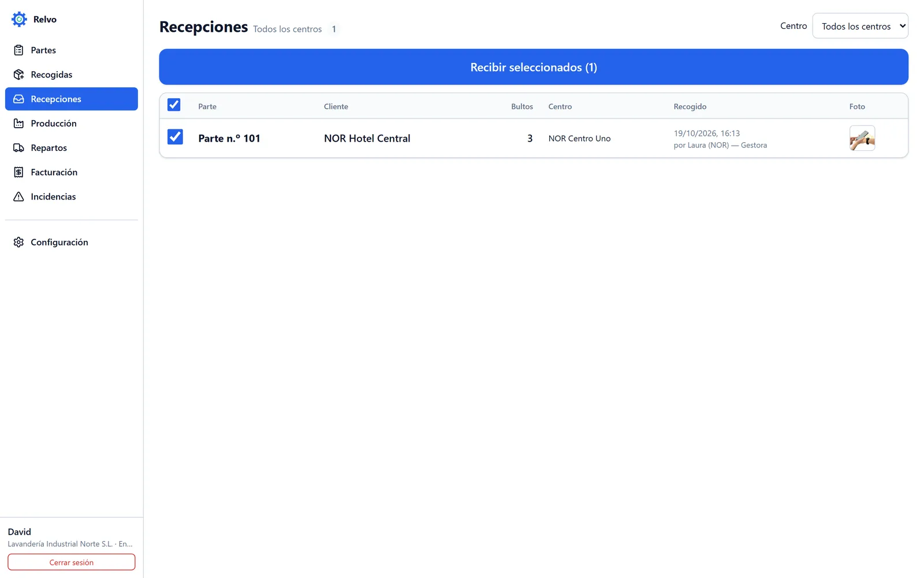This screenshot has width=924, height=578.
Task: Open the Configuración settings page
Action: [72, 242]
